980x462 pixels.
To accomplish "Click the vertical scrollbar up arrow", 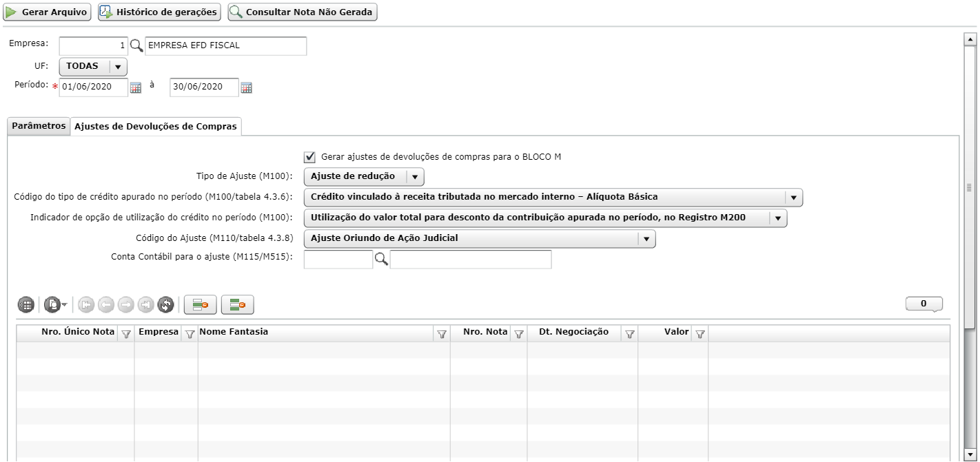I will 969,39.
